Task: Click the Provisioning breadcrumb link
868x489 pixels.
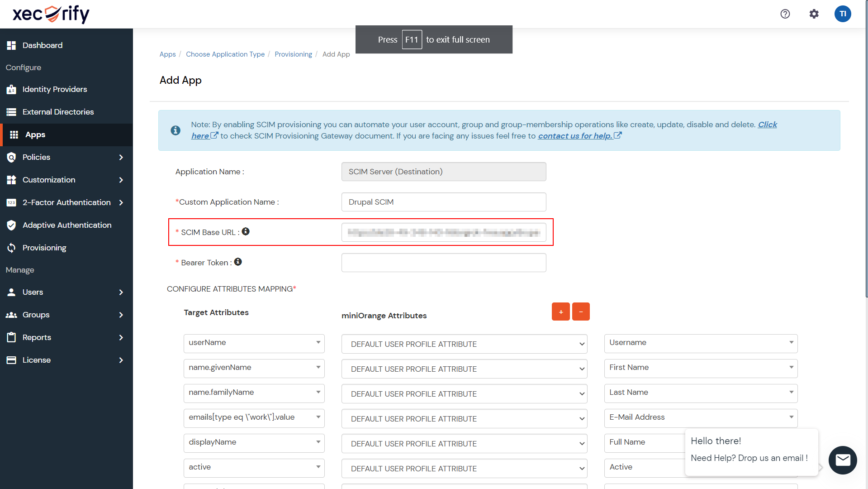Action: [x=293, y=54]
